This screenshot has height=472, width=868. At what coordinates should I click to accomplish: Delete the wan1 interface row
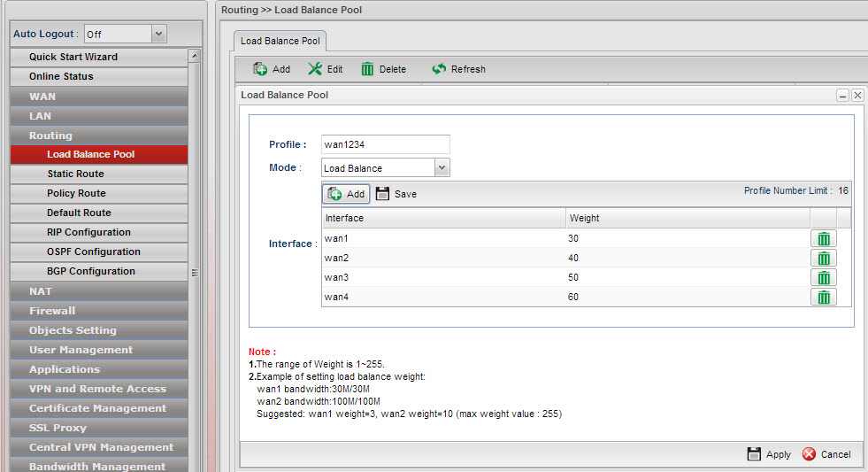(x=823, y=239)
